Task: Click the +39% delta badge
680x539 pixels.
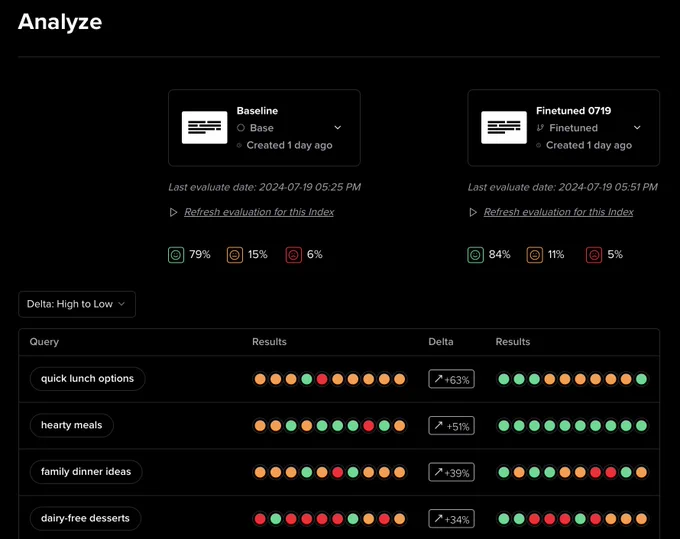Action: 451,472
